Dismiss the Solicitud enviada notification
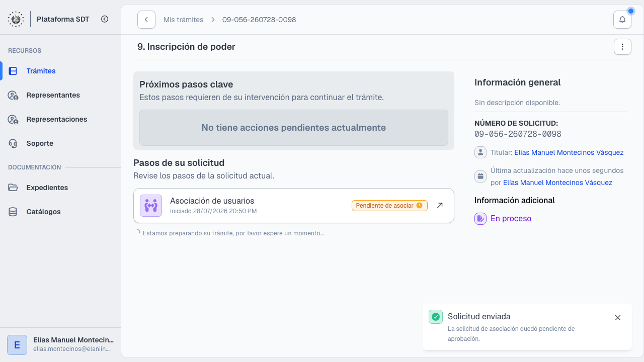 point(618,318)
